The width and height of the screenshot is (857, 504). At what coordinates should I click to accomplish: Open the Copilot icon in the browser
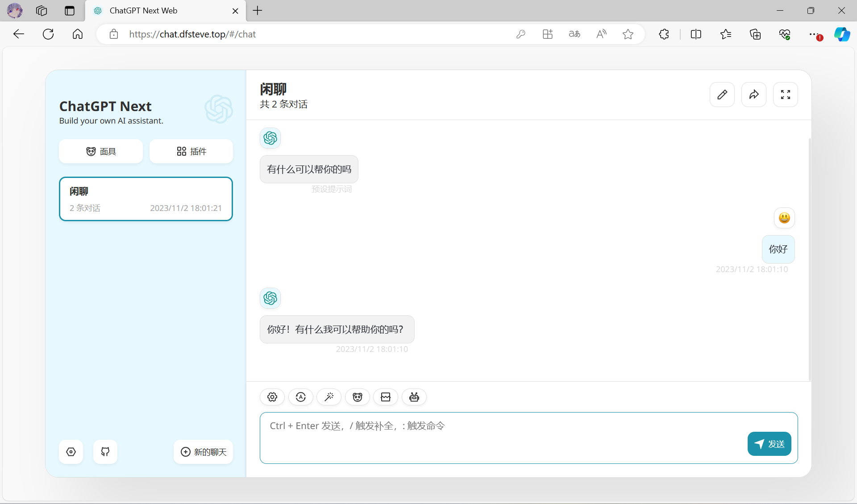click(x=842, y=34)
